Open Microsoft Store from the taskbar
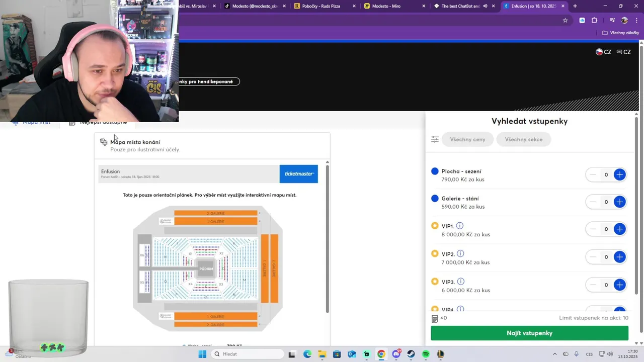The height and width of the screenshot is (362, 644). (337, 354)
